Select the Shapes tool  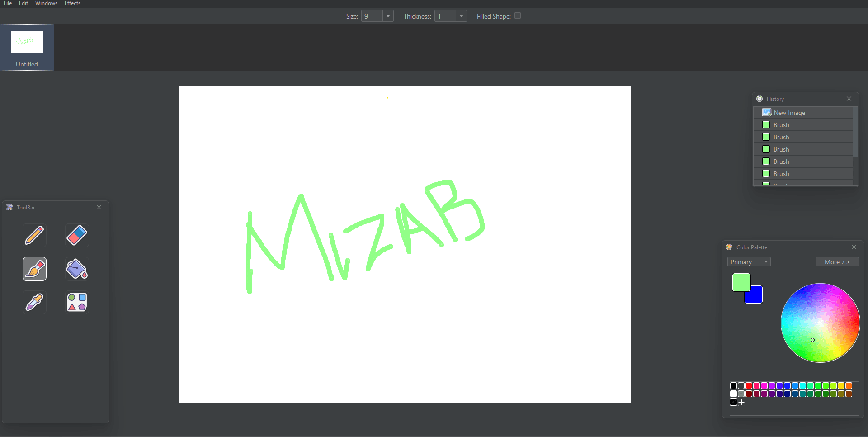77,302
